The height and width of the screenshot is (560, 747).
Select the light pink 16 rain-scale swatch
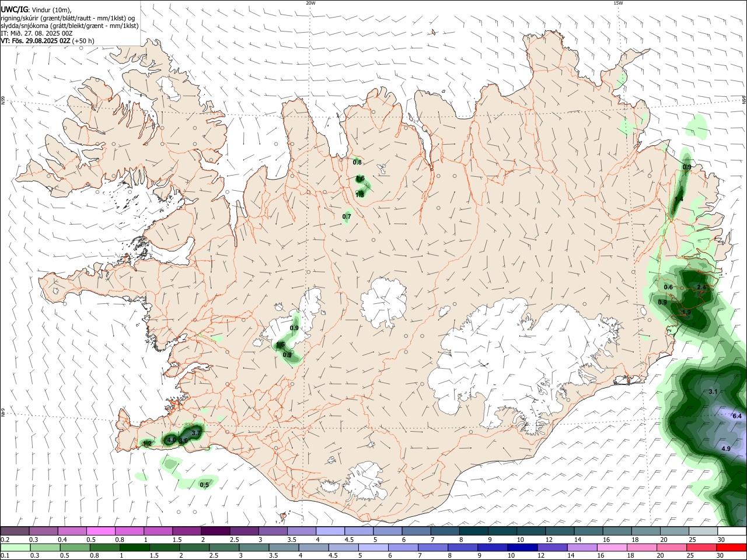612,548
